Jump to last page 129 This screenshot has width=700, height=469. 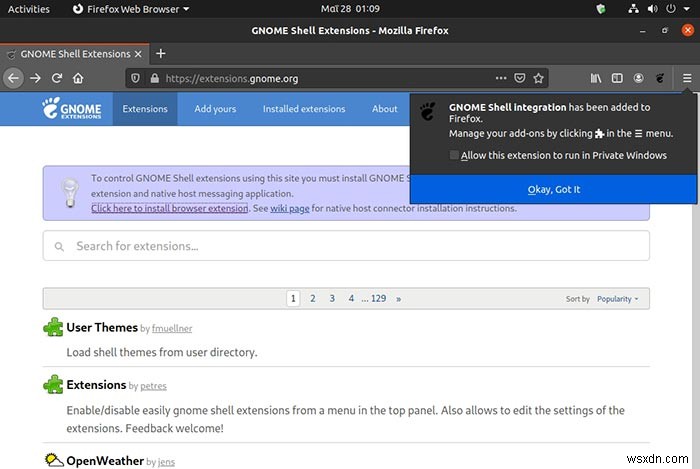(x=378, y=299)
